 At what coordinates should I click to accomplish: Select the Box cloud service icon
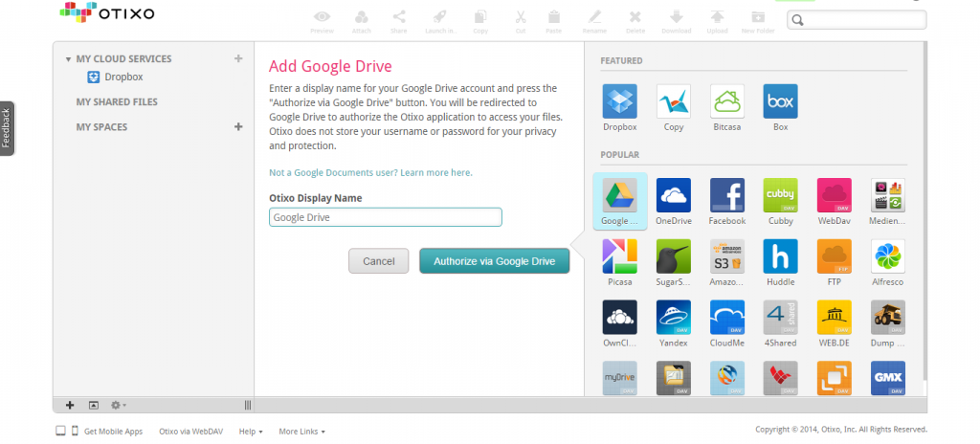tap(780, 101)
